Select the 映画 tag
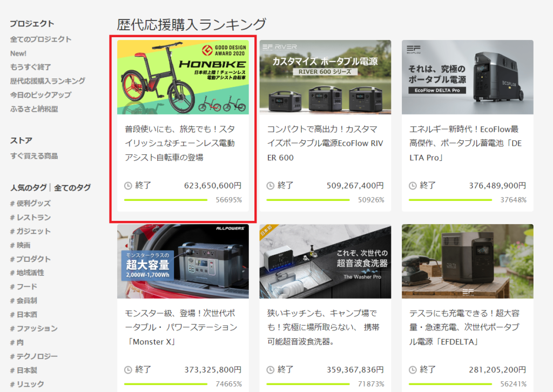Viewport: 553px width, 392px height. (x=20, y=245)
